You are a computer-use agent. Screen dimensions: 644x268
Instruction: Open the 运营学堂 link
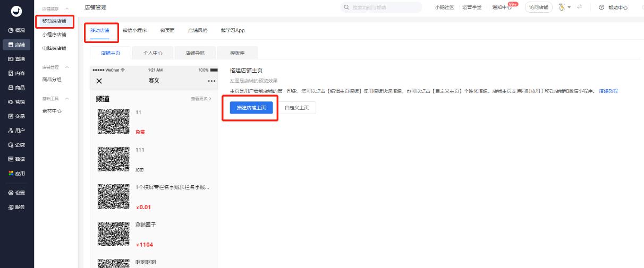[472, 7]
